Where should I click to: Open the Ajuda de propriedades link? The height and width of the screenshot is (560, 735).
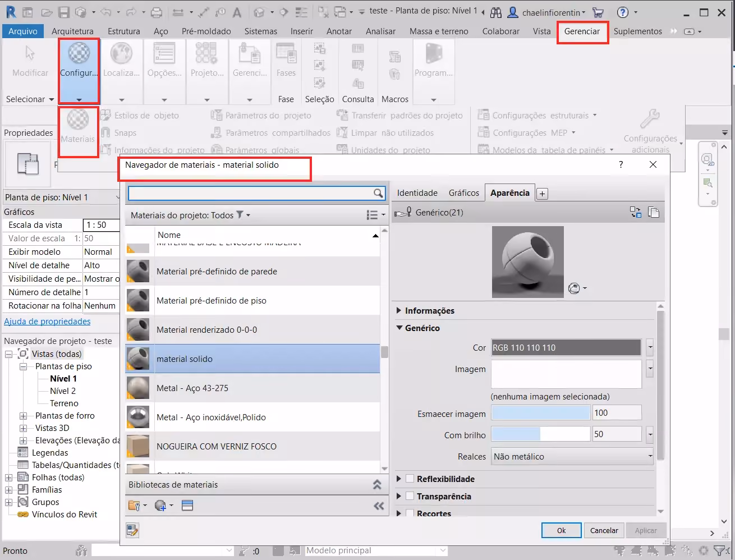[47, 322]
